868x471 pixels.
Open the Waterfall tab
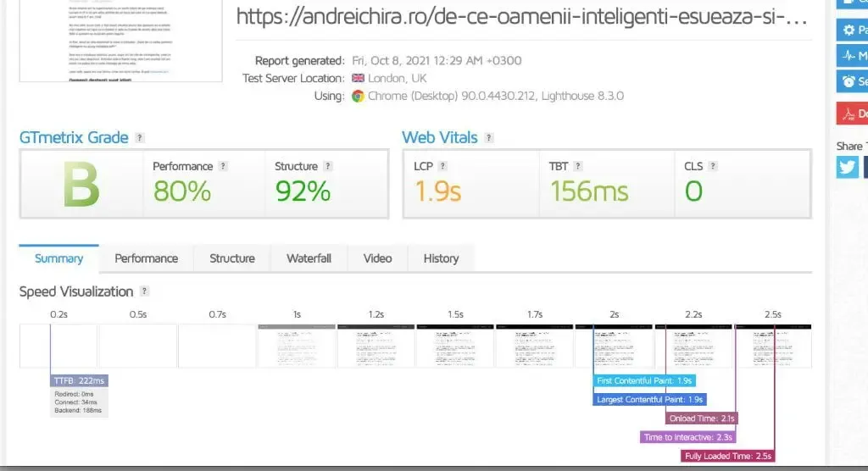click(309, 258)
